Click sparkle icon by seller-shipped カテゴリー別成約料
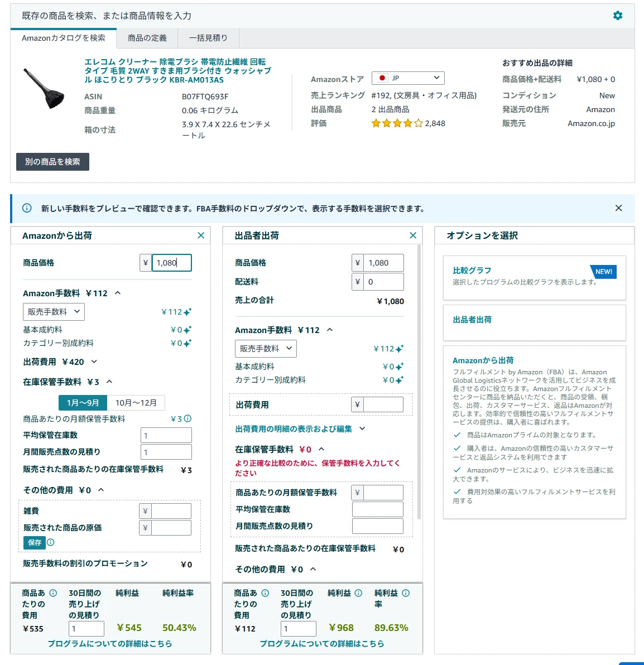This screenshot has height=665, width=644. [x=400, y=380]
